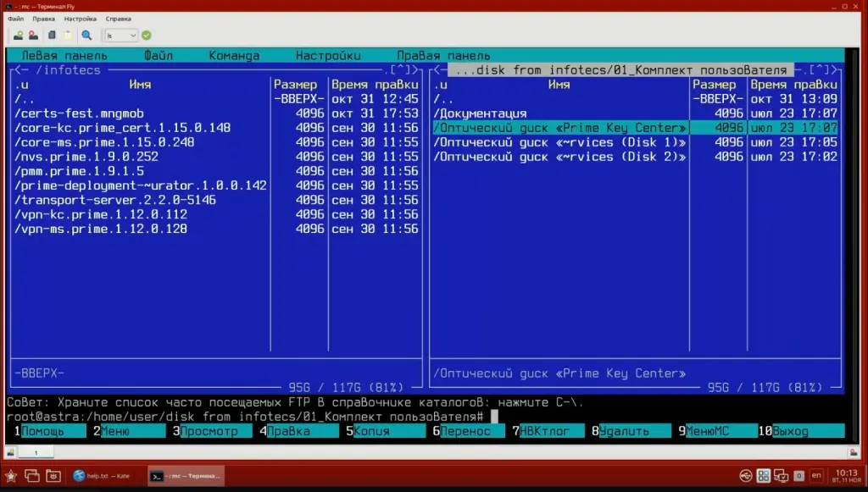Click the paste clipboard icon in the toolbar

68,36
